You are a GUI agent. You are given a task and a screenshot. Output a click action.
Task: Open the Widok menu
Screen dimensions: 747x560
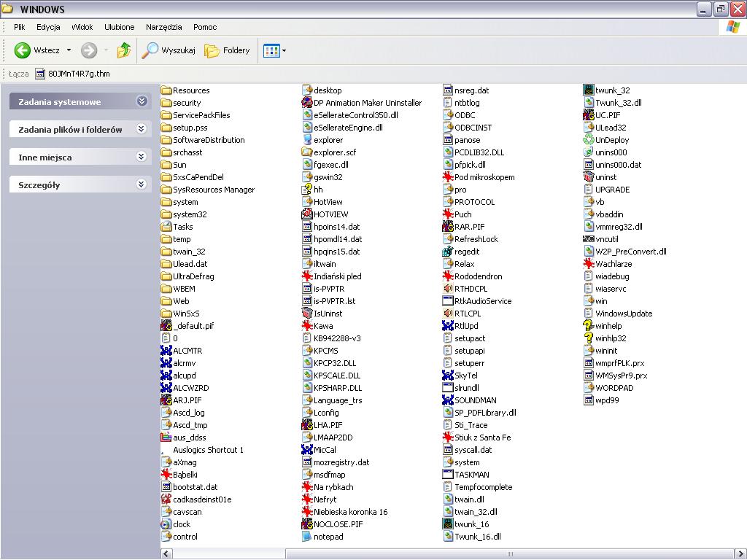point(82,27)
